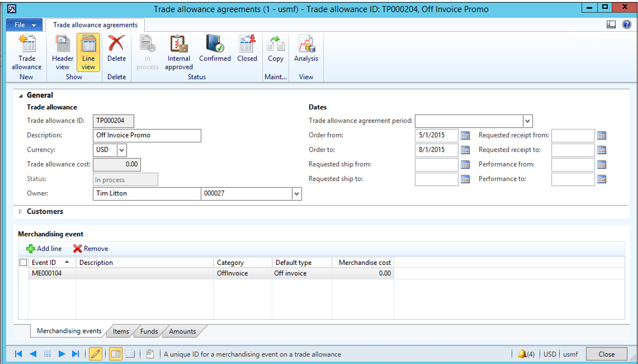Click in the Description input field
Screen dimensions: 638x364
pos(147,135)
